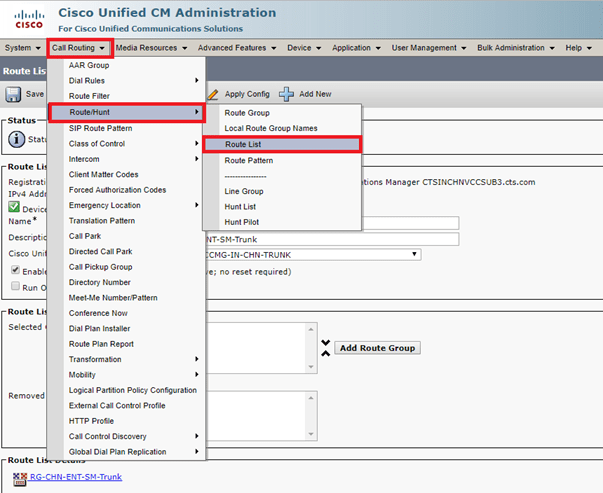Viewport: 603px width, 493px height.
Task: Click the Apply Config pencil icon
Action: 212,94
